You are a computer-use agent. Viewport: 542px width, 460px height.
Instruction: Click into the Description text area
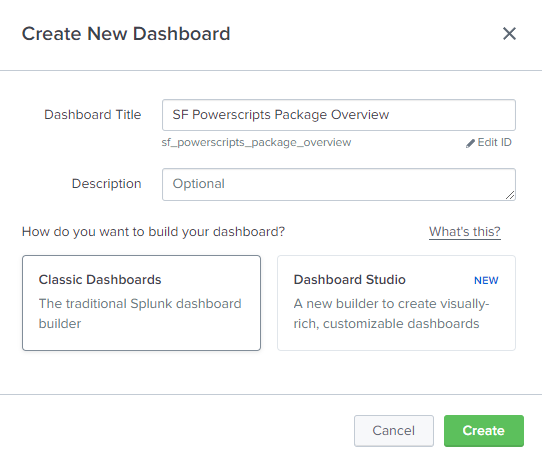tap(339, 184)
